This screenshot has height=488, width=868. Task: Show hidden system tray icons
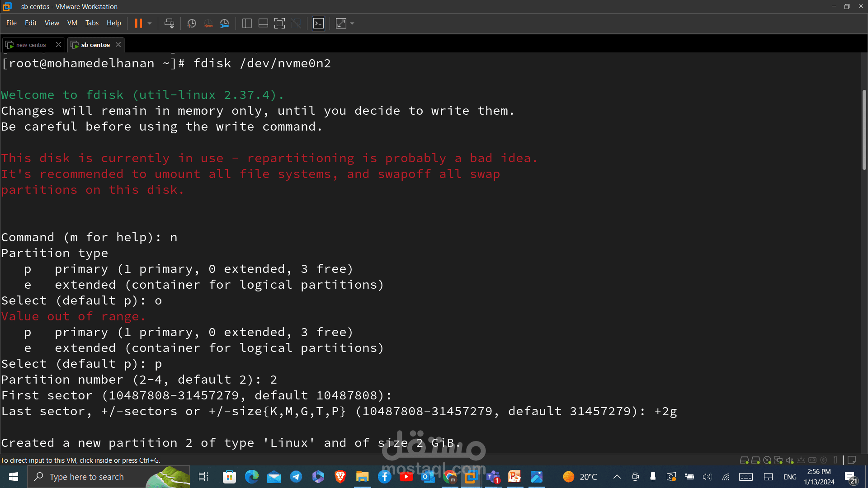click(617, 477)
